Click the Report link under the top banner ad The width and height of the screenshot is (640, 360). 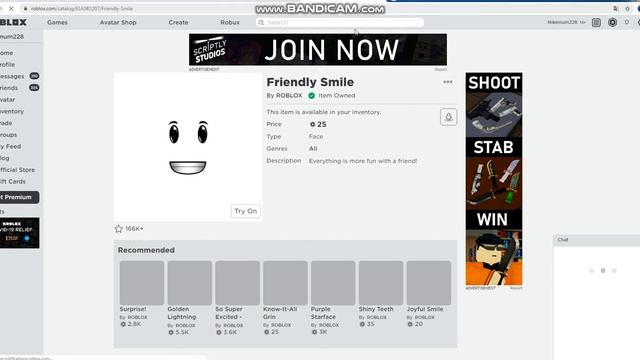tap(440, 69)
